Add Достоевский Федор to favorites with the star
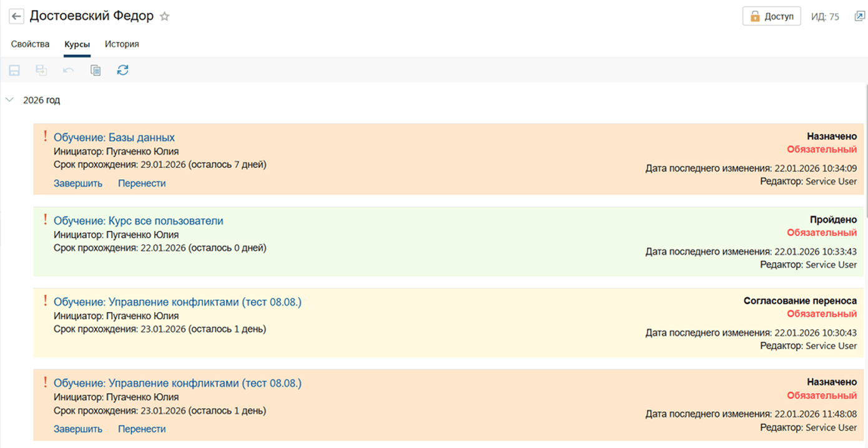 [x=165, y=17]
